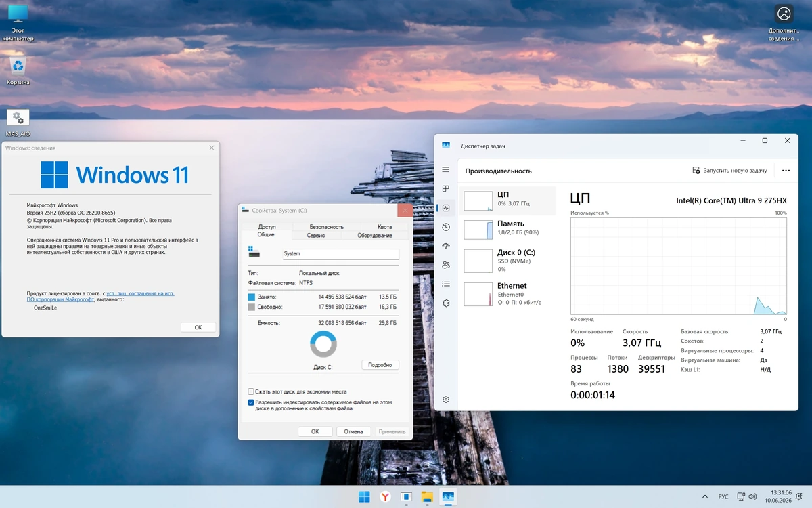Click the Потоки value 1380
Viewport: 812px width, 508px height.
pyautogui.click(x=618, y=369)
